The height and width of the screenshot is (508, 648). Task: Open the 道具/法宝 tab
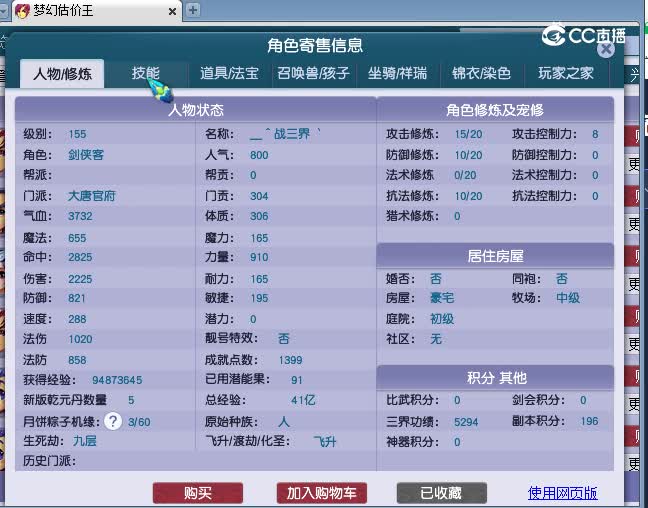pyautogui.click(x=229, y=73)
